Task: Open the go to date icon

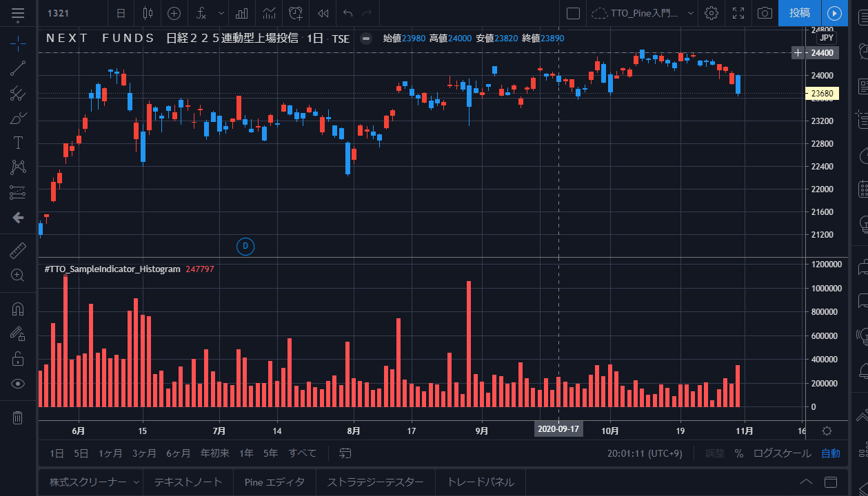Action: click(x=345, y=453)
